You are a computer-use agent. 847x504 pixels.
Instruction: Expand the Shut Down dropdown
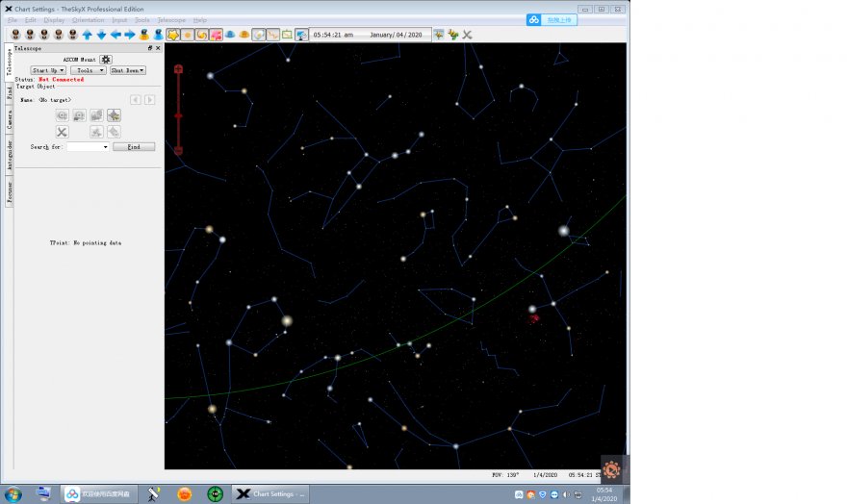(x=128, y=70)
